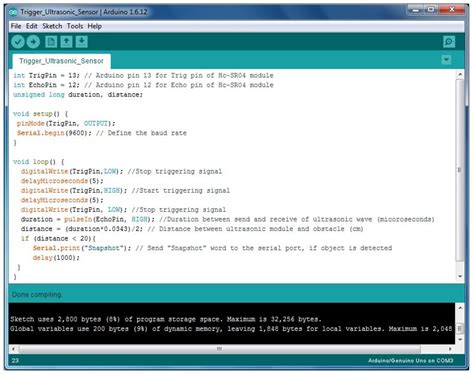Click the 'void setup() {' line
This screenshot has height=374, width=474.
pos(40,114)
